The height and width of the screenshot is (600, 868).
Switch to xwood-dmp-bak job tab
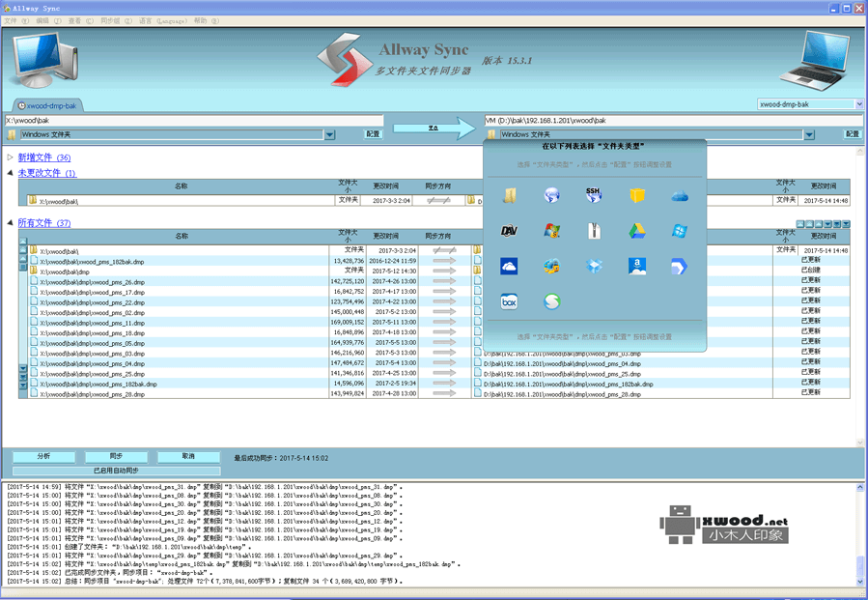point(47,105)
